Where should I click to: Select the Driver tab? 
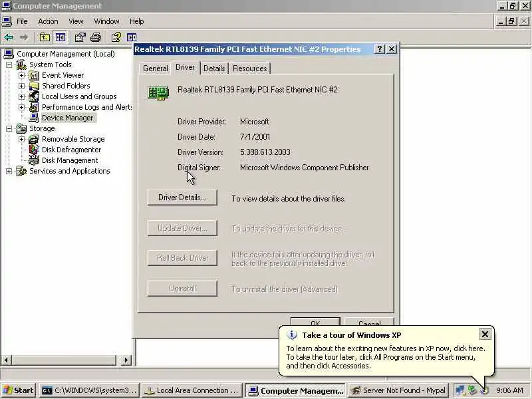click(186, 67)
